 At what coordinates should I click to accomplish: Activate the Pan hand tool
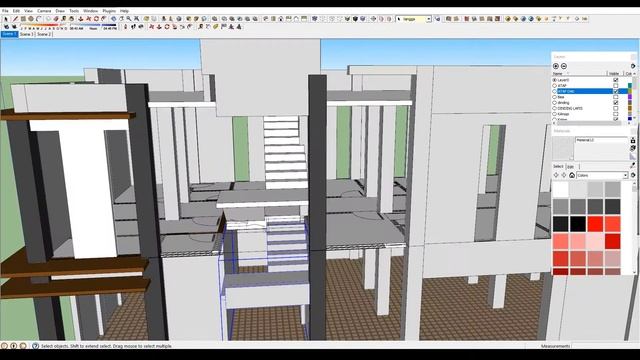[x=121, y=19]
